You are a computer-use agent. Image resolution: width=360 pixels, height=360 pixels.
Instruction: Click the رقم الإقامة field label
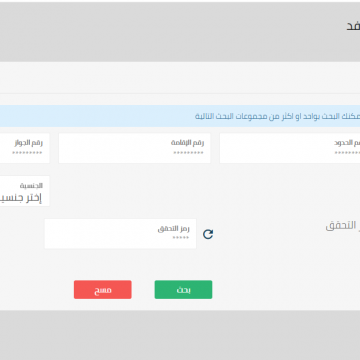tap(187, 143)
